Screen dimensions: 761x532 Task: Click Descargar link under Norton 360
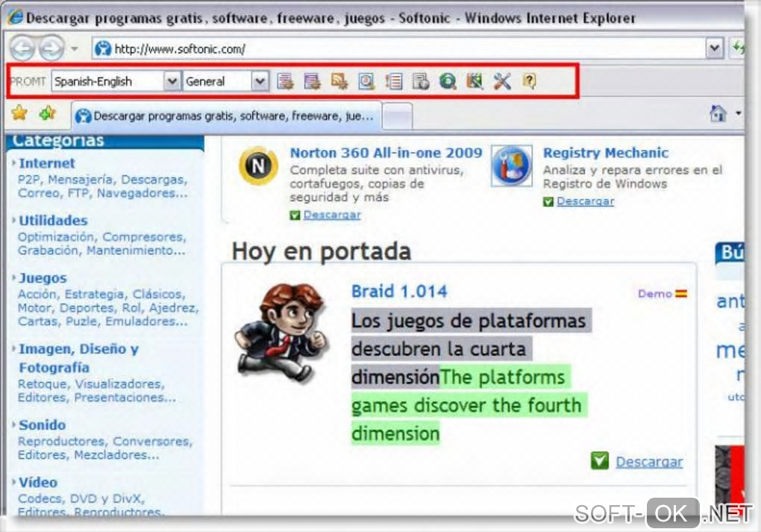332,215
